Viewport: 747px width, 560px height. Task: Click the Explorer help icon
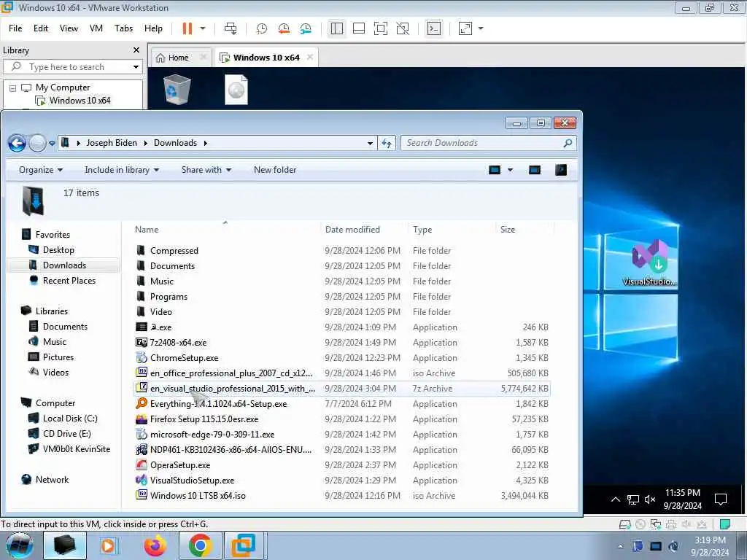(561, 170)
